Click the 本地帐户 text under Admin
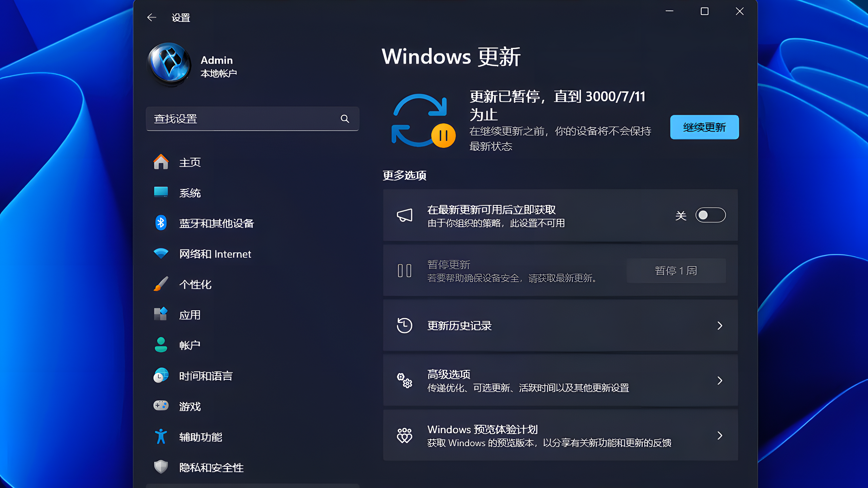This screenshot has width=868, height=488. tap(219, 73)
